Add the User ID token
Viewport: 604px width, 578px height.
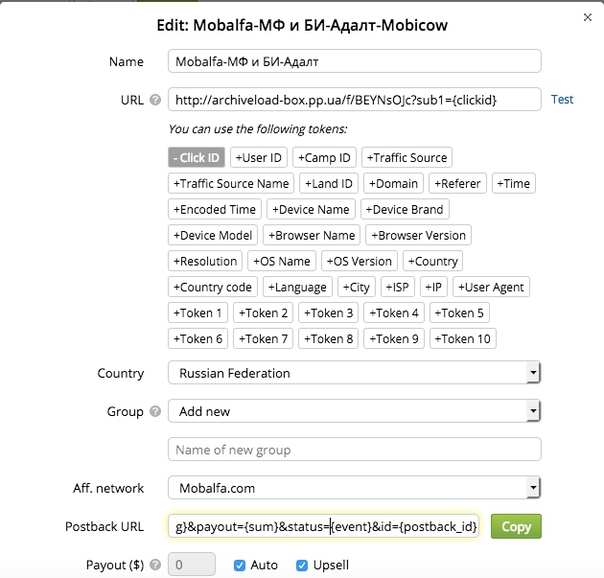point(259,158)
